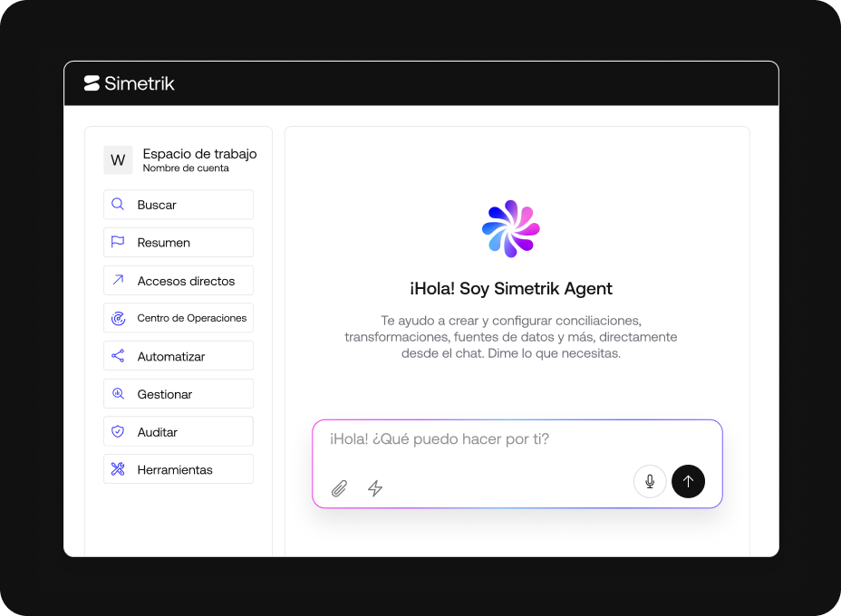Open the Resumen menu item

pos(179,243)
